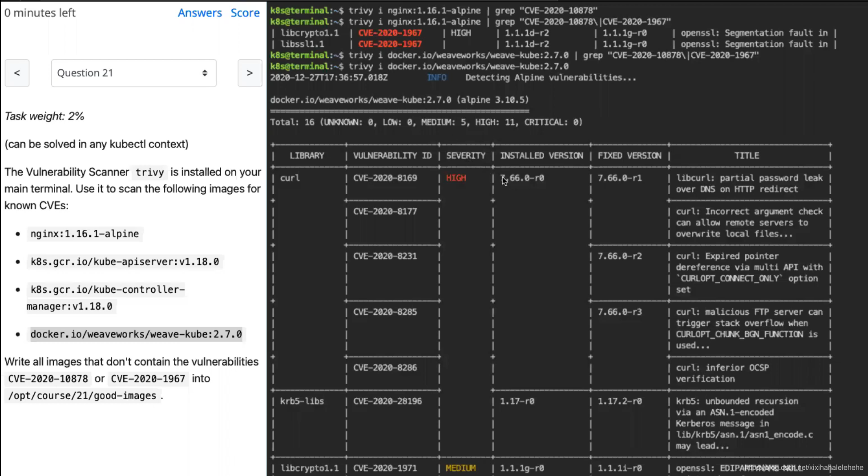
Task: Click the SEVERITY column header
Action: pyautogui.click(x=466, y=156)
